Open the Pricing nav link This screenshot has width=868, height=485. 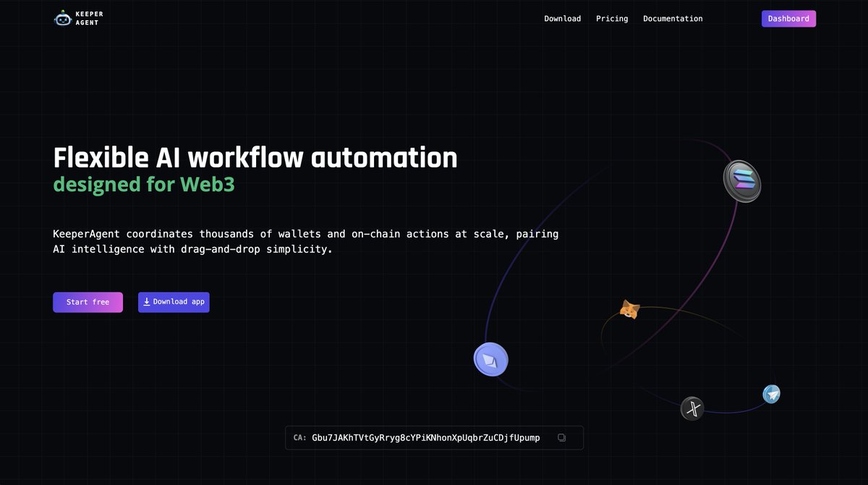[x=612, y=19]
